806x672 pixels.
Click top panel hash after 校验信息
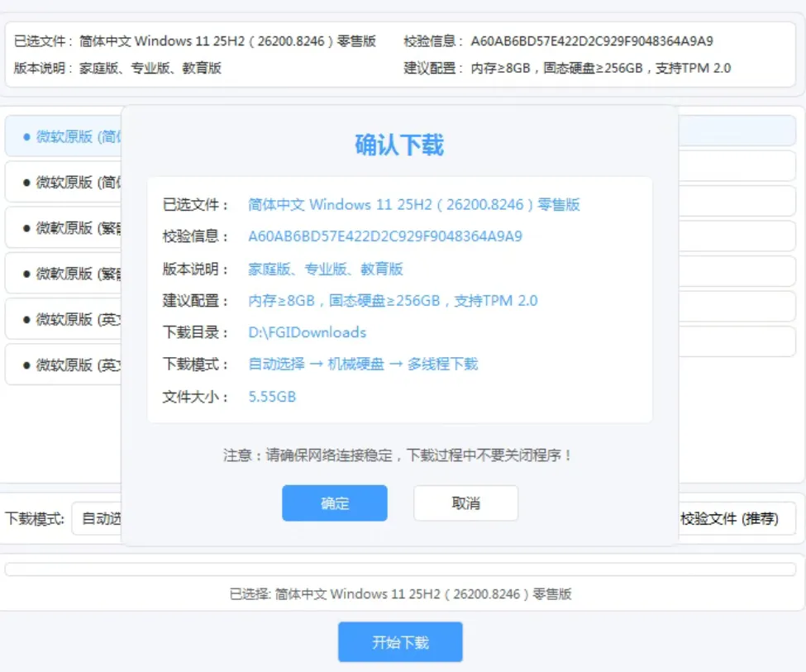point(592,41)
